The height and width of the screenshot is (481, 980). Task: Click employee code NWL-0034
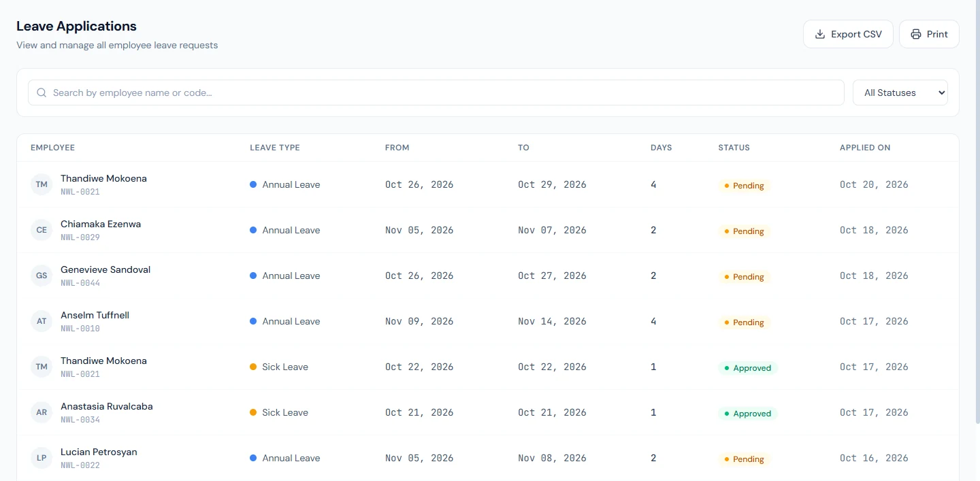[80, 420]
